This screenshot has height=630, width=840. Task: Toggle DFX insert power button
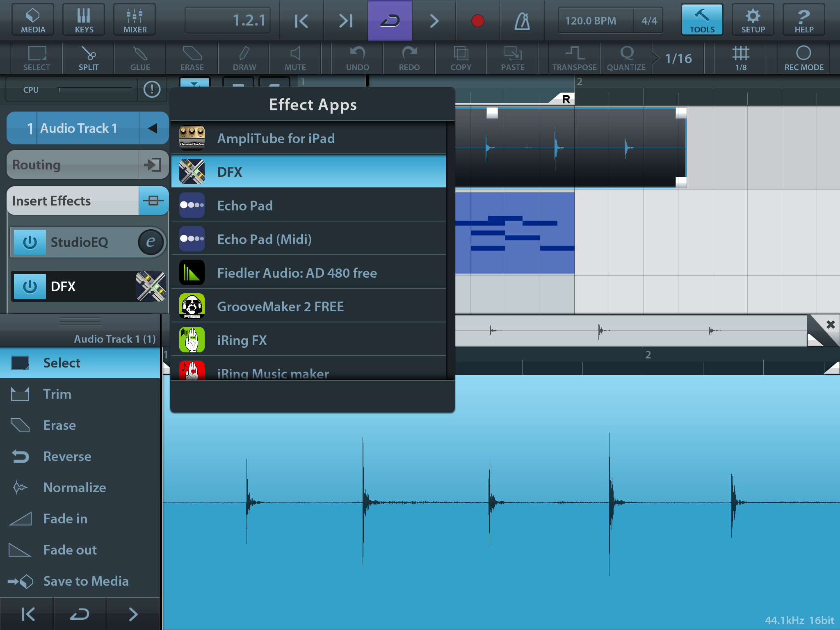coord(30,286)
